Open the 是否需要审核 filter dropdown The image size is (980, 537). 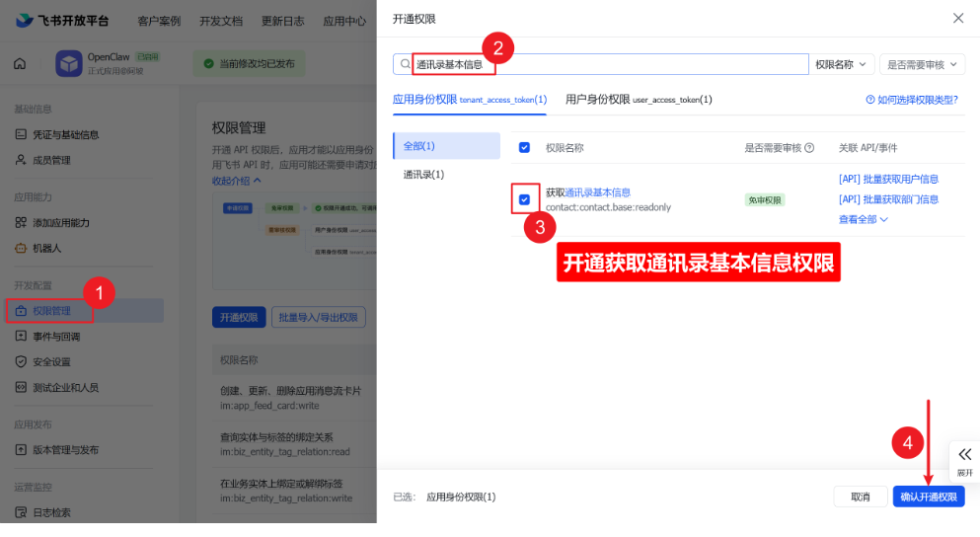922,64
